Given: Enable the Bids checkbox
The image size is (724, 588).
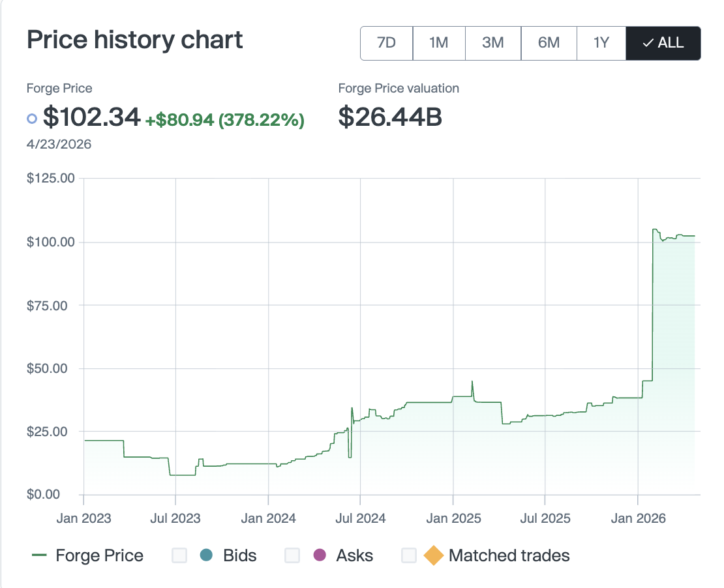Looking at the screenshot, I should click(x=179, y=555).
